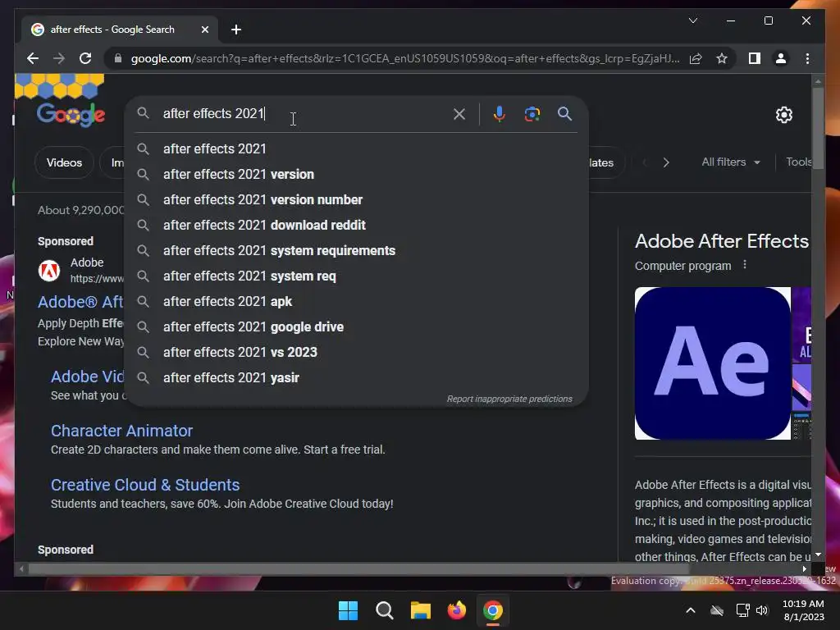Click the blue magnifier search button
Screen dimensions: 840x630
click(x=564, y=113)
